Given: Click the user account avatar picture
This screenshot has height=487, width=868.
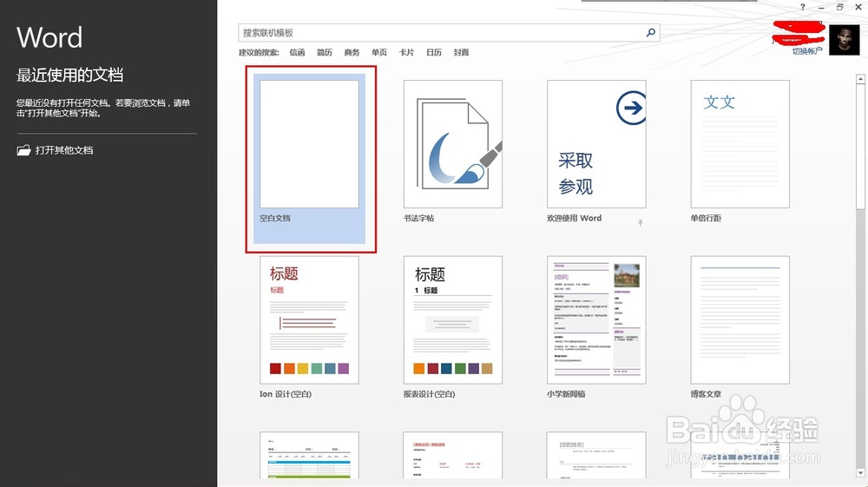Looking at the screenshot, I should tap(845, 39).
